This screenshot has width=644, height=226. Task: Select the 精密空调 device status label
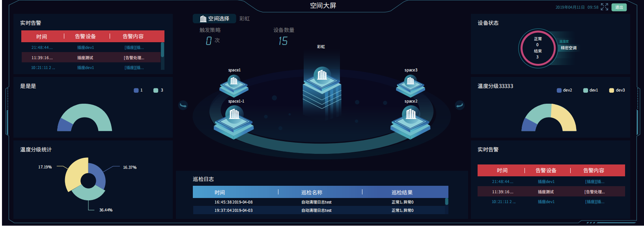[568, 48]
